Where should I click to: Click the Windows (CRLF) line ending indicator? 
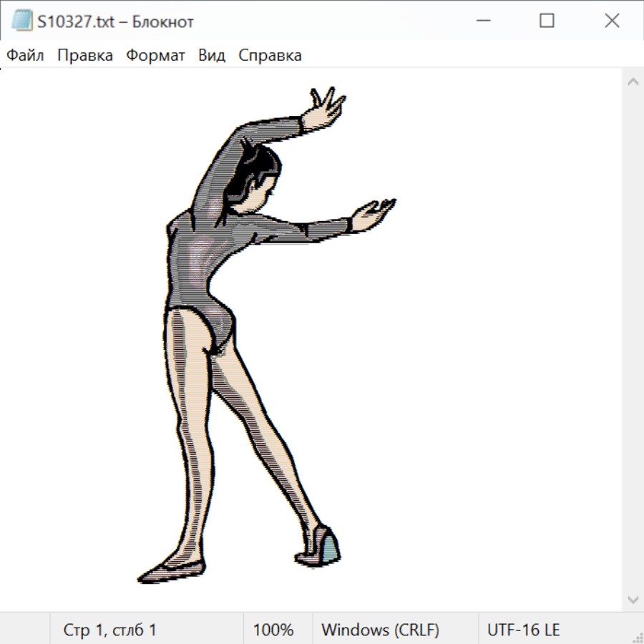point(380,630)
